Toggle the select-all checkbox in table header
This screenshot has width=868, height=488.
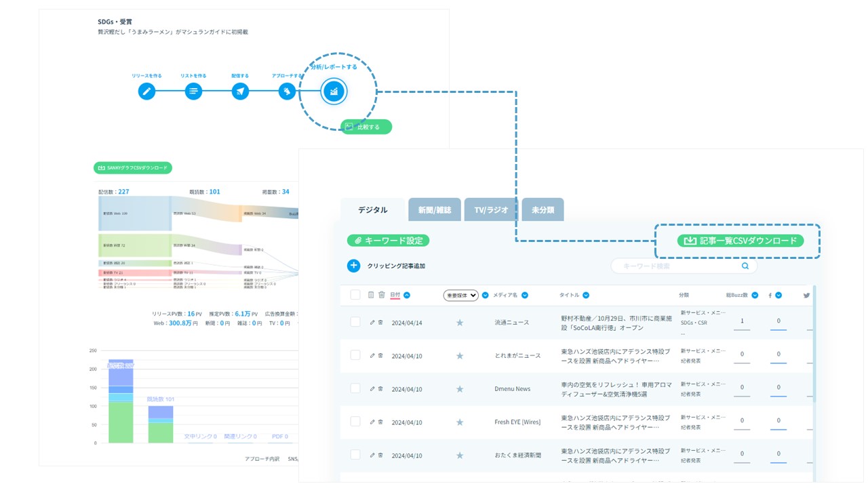355,295
